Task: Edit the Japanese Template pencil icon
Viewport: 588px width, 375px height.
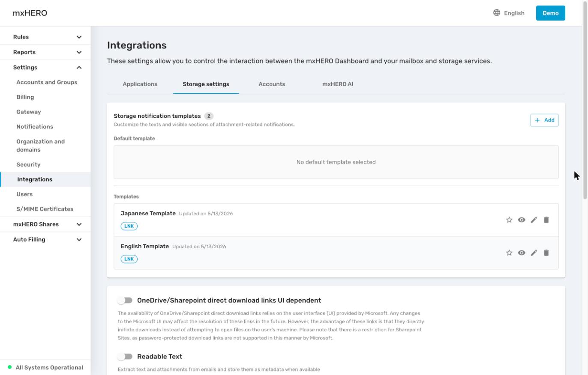Action: 534,220
